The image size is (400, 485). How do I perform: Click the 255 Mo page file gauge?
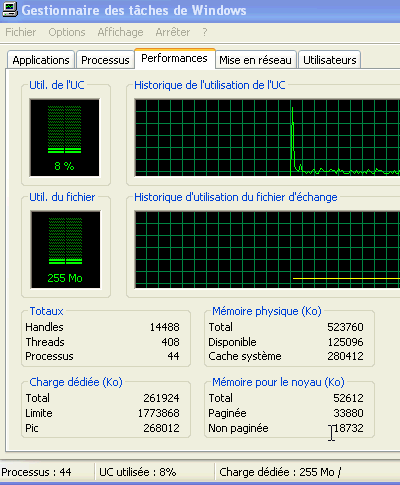click(x=65, y=249)
